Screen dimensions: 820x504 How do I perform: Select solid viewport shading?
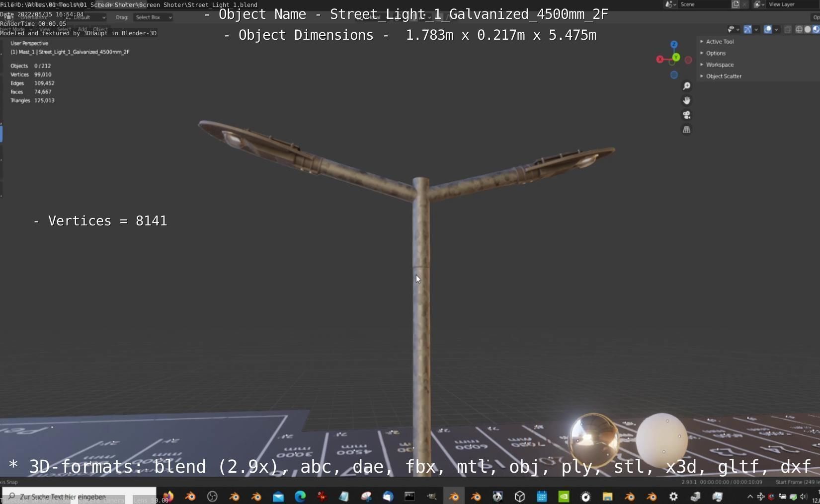tap(808, 29)
